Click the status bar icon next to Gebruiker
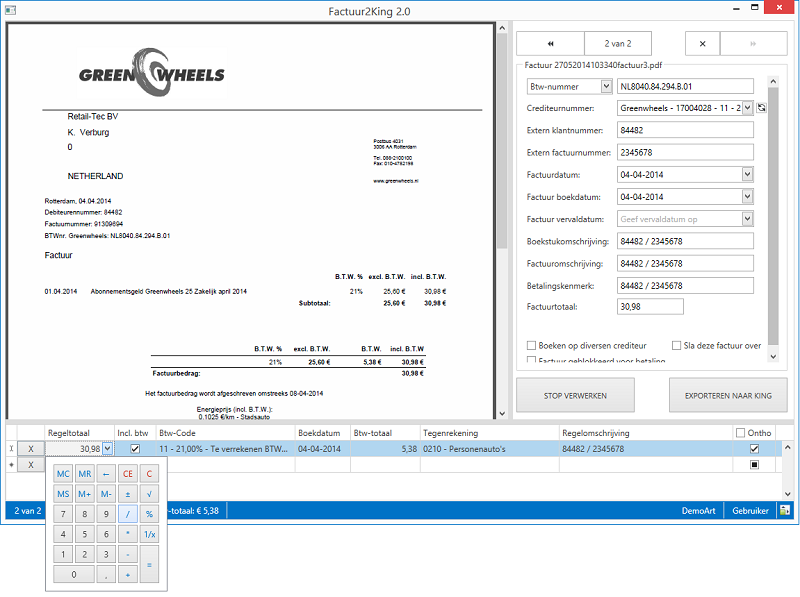This screenshot has height=597, width=800. [786, 510]
